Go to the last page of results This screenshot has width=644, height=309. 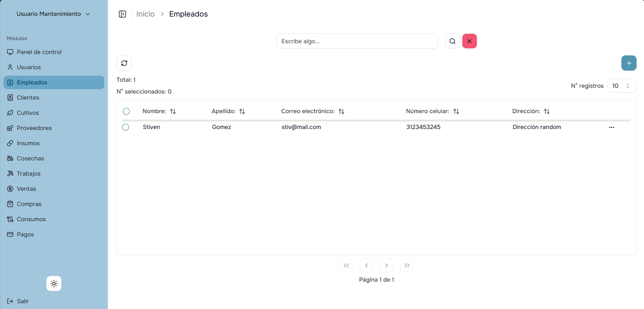click(x=407, y=265)
